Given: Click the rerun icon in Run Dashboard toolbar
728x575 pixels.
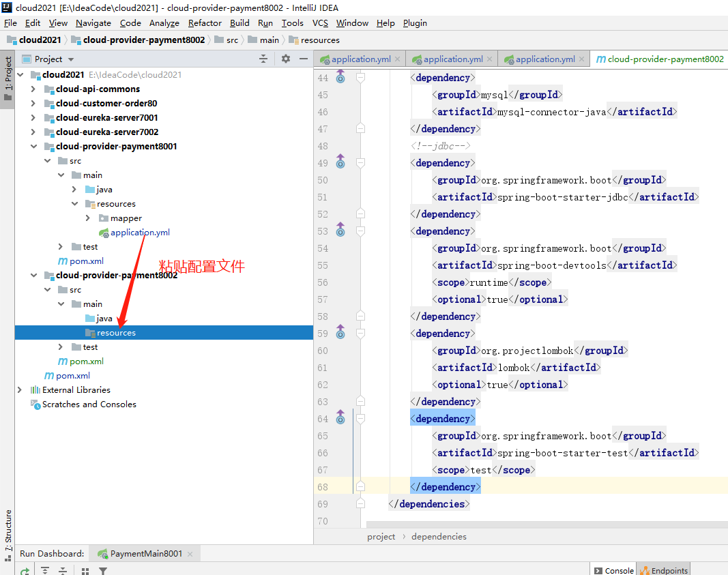Looking at the screenshot, I should tap(25, 571).
